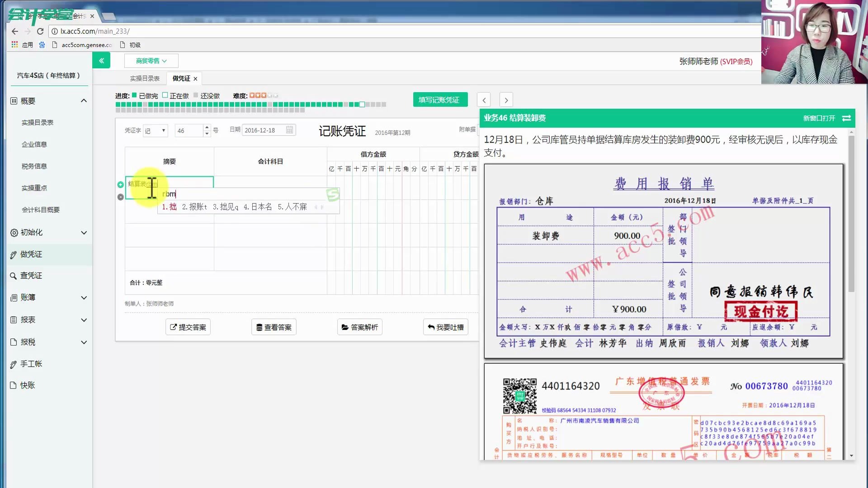
Task: Expand the 初始化 sidebar section
Action: [84, 233]
